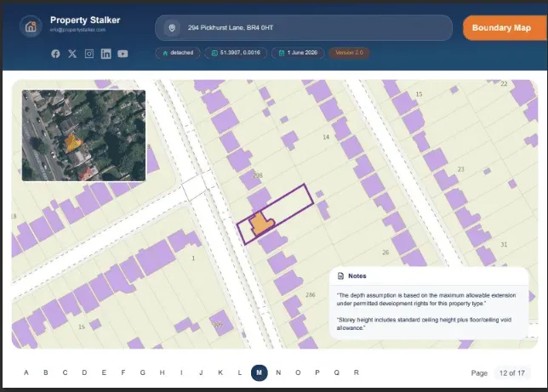Viewport: 548px width, 392px height.
Task: Open the aerial satellite photo thumbnail
Action: click(84, 135)
